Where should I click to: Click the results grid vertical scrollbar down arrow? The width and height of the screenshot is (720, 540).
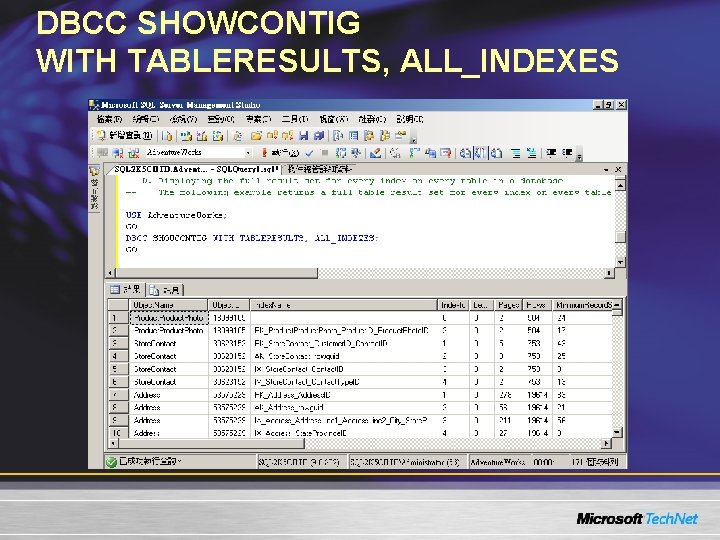[617, 433]
